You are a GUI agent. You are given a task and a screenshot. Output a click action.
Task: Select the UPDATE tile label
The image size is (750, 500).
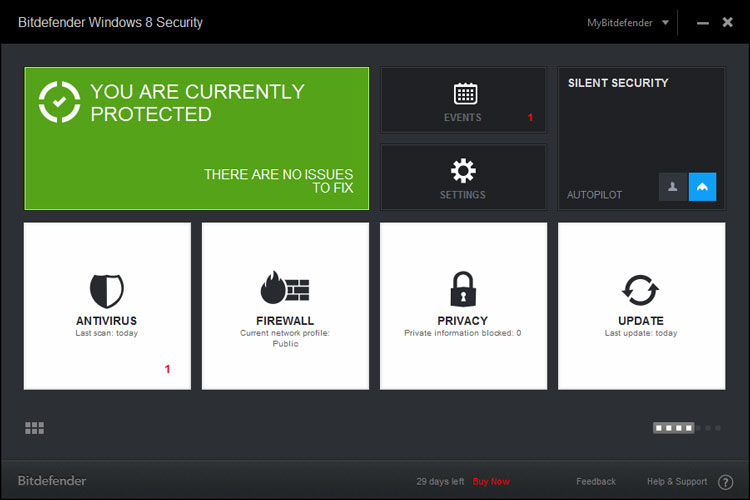pos(641,321)
